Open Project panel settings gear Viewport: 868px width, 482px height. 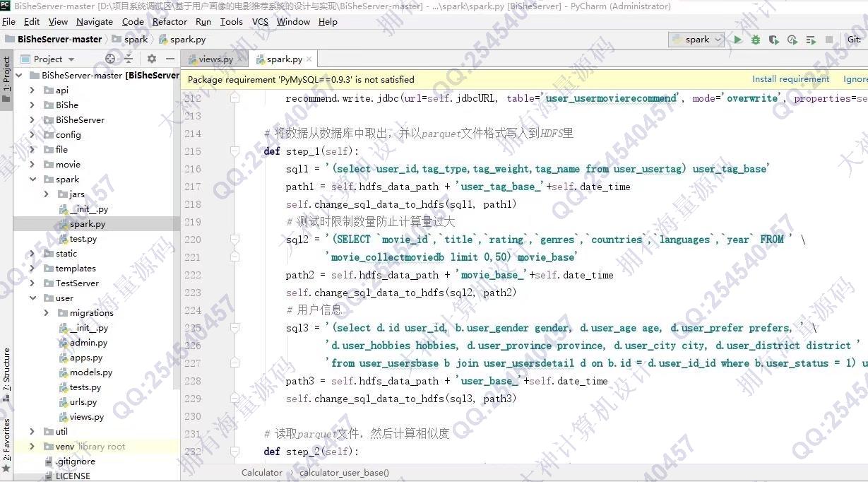tap(151, 59)
